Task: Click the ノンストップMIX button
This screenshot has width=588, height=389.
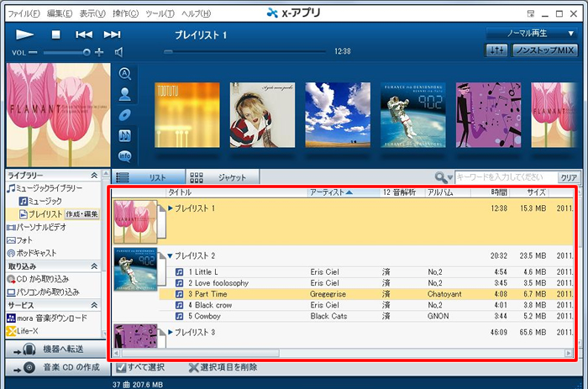Action: [544, 51]
